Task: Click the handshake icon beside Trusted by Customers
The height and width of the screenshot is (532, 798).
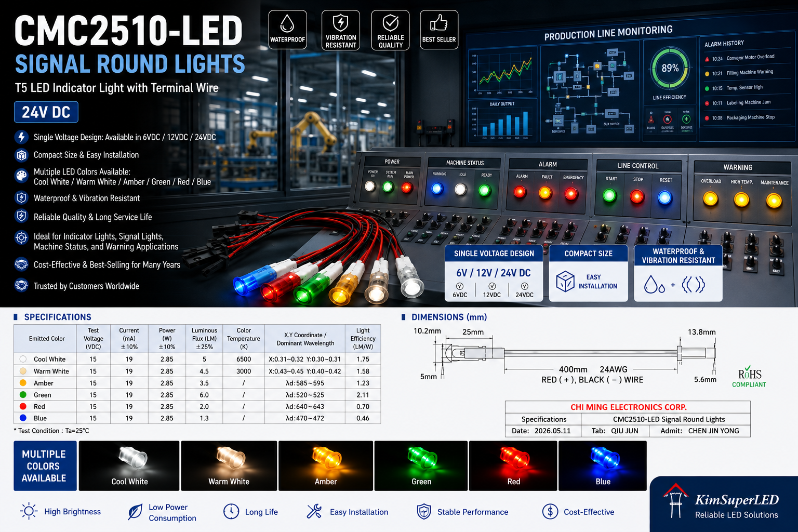Action: point(21,285)
